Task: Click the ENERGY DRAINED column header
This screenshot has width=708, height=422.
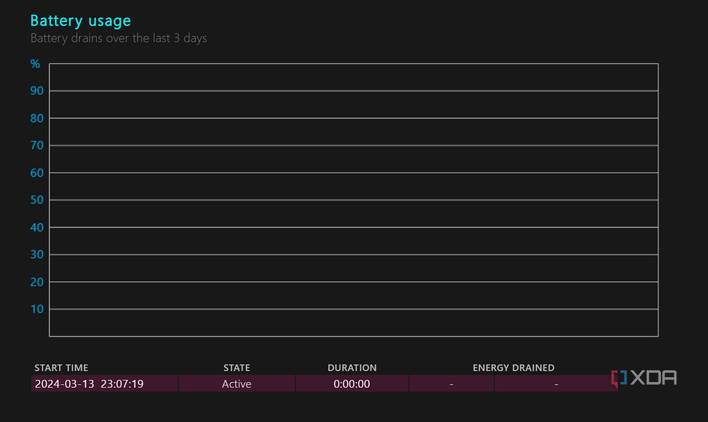Action: tap(513, 367)
